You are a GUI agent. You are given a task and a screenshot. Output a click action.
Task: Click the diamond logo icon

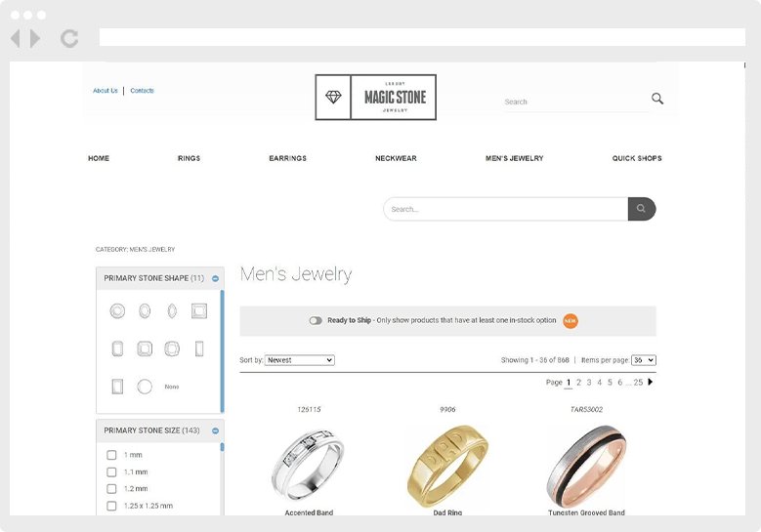333,97
